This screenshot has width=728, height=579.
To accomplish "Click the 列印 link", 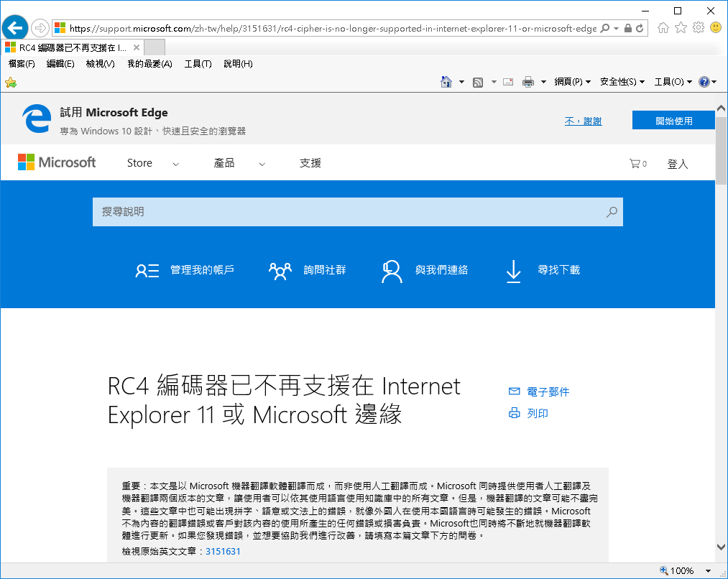I will [537, 413].
